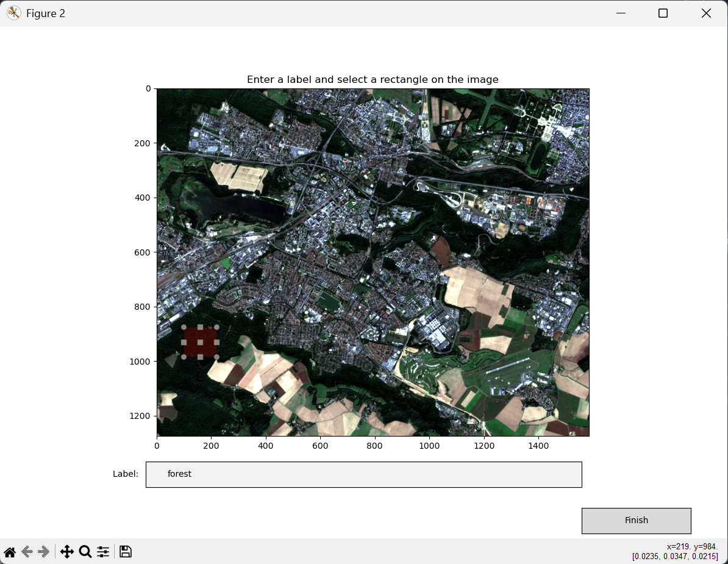Focus the Label text field
The image size is (728, 564).
coord(363,474)
